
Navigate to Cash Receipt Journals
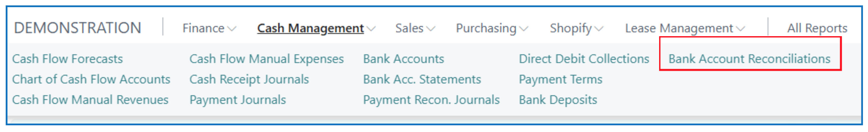[249, 80]
